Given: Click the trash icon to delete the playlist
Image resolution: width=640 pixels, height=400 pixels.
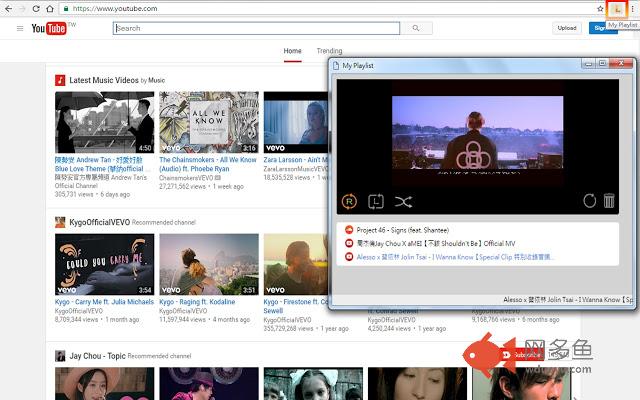Looking at the screenshot, I should (609, 201).
